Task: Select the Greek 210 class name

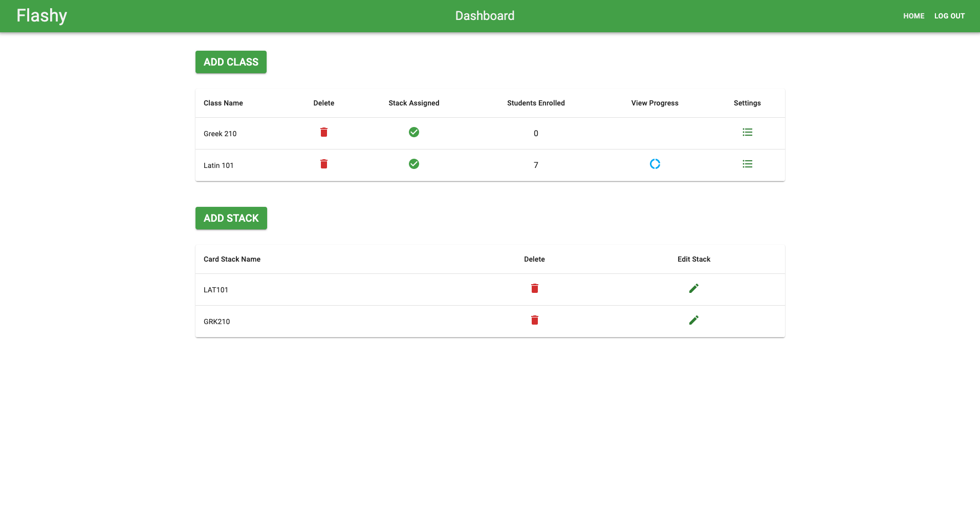Action: click(x=220, y=134)
